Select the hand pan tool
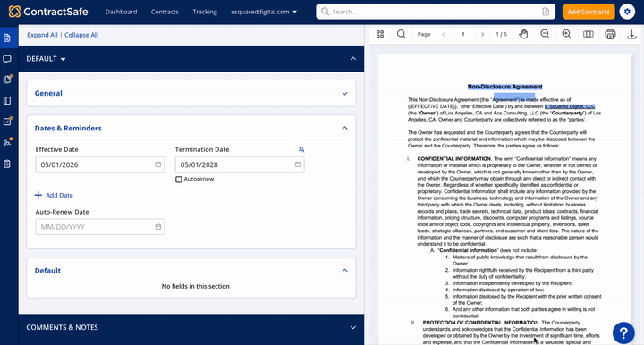 (x=523, y=34)
